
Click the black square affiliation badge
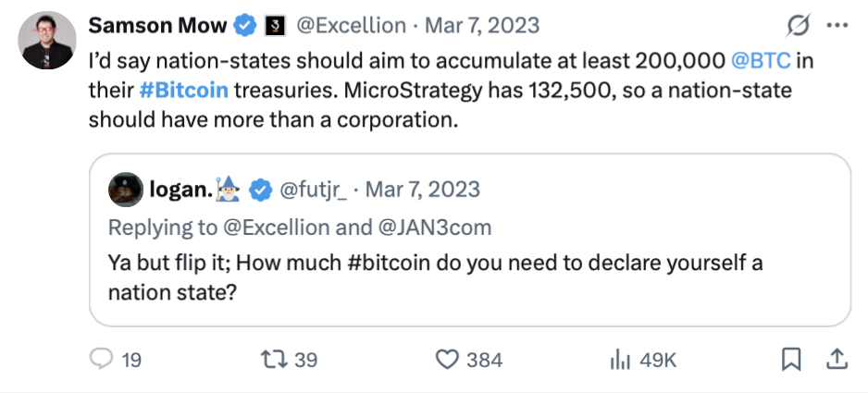pyautogui.click(x=274, y=27)
